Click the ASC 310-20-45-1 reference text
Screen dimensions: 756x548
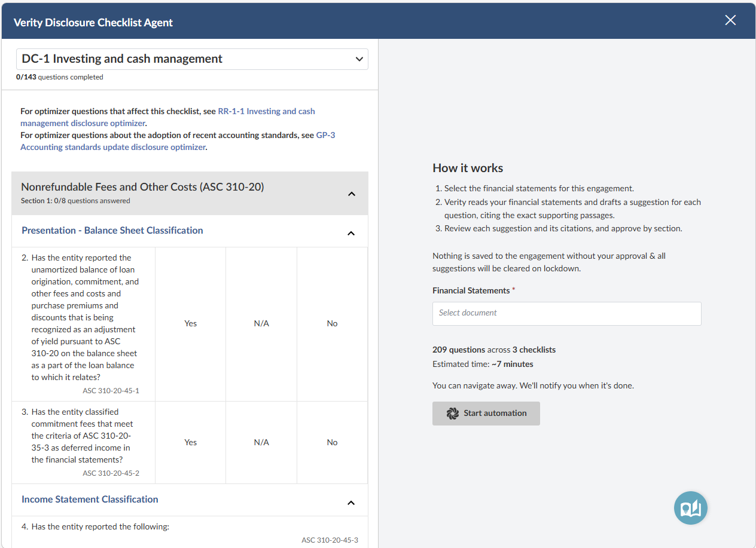pyautogui.click(x=111, y=391)
